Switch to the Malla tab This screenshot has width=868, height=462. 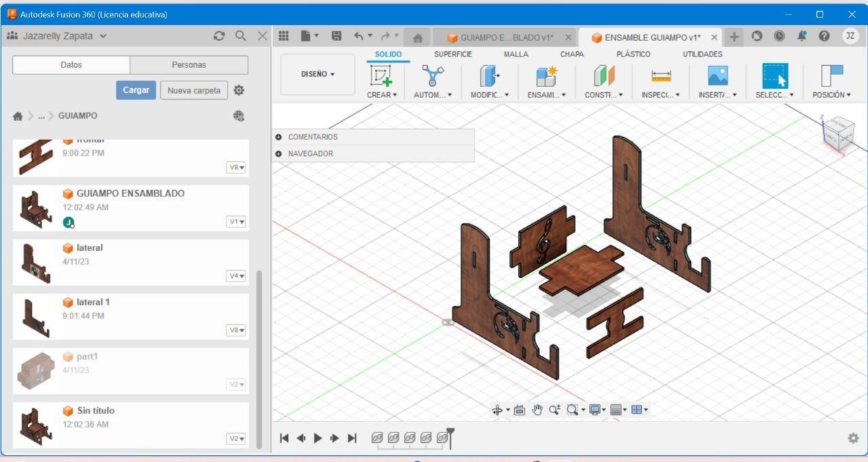pyautogui.click(x=516, y=54)
